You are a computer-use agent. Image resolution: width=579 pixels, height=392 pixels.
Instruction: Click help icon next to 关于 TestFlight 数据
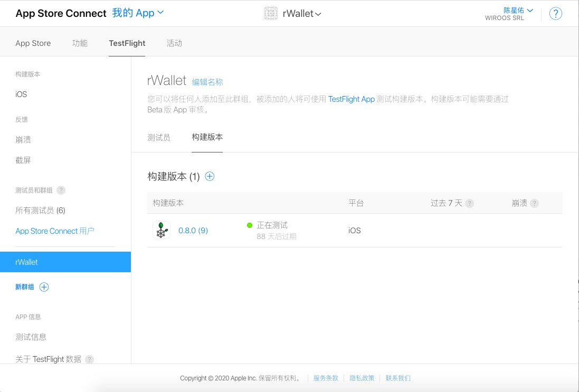pyautogui.click(x=89, y=359)
